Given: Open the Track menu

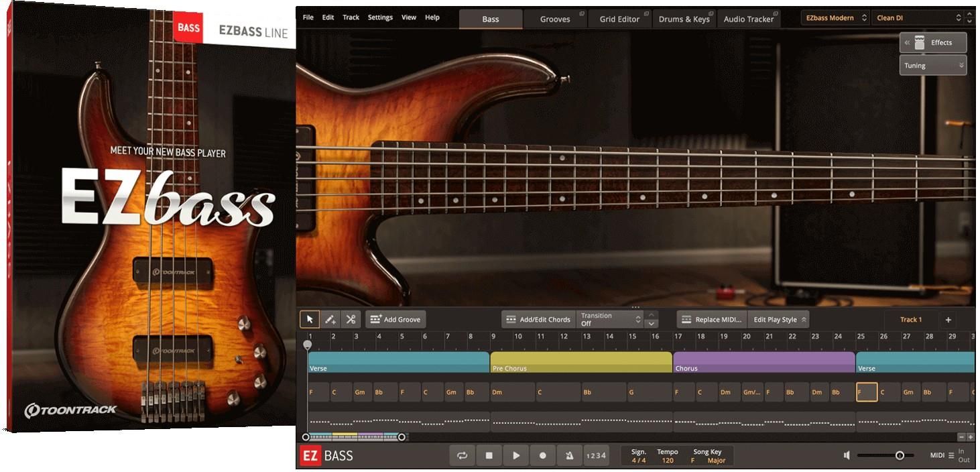Looking at the screenshot, I should 351,17.
